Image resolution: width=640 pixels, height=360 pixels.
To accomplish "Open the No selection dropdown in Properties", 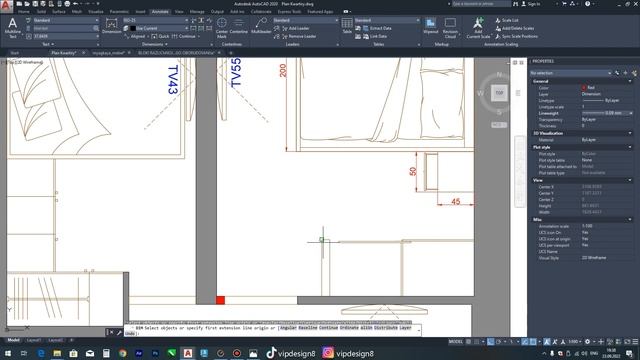I will 570,73.
